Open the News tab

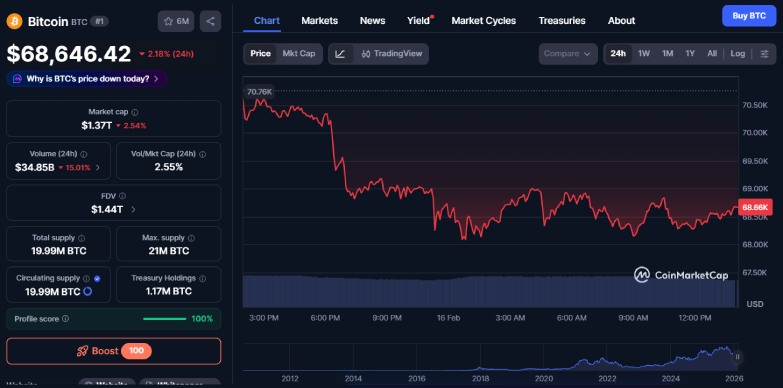[373, 21]
